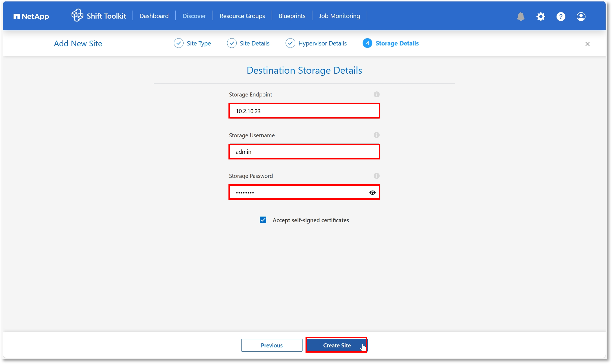Click the Storage Endpoint input field
The width and height of the screenshot is (612, 364).
pos(304,111)
